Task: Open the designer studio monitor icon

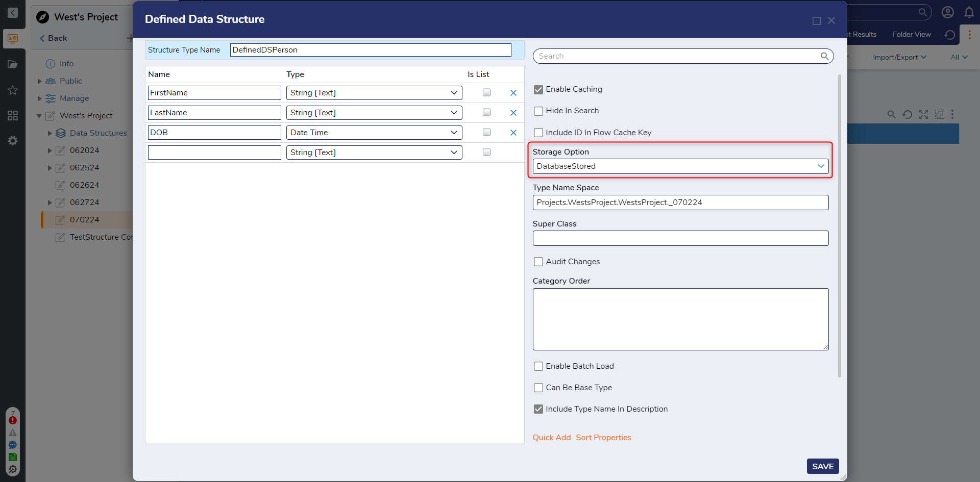Action: click(13, 38)
